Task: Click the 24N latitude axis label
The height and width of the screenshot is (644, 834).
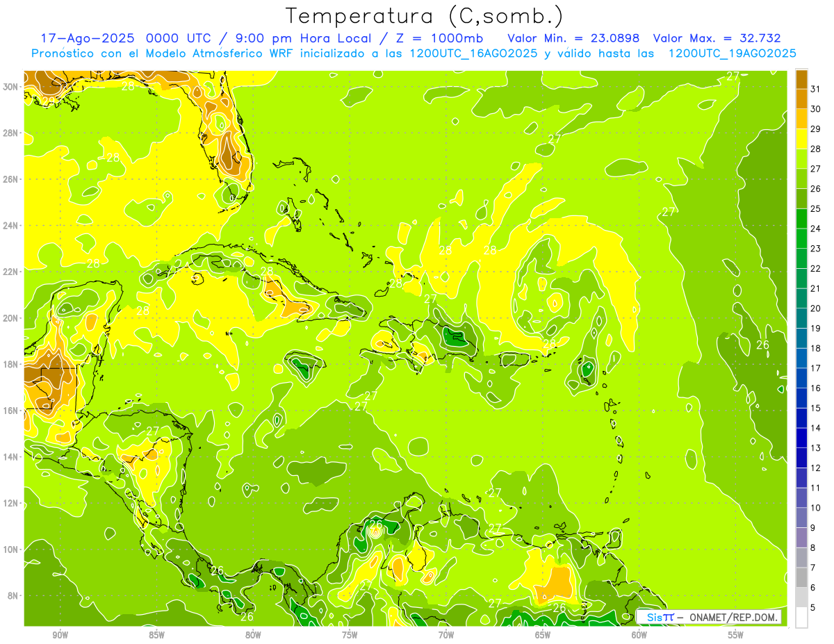Action: click(10, 226)
